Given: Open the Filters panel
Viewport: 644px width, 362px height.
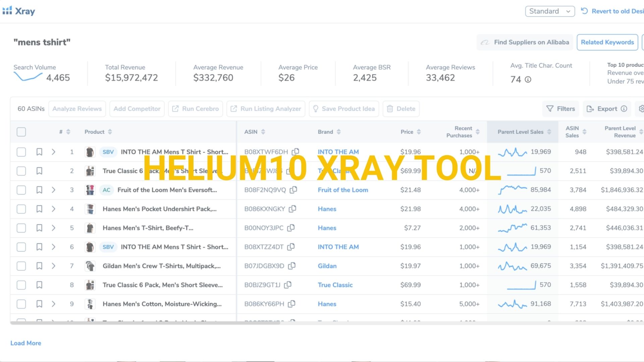Looking at the screenshot, I should [x=560, y=109].
